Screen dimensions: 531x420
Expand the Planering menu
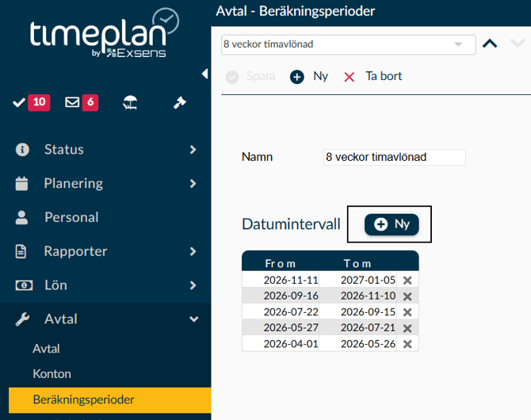[105, 183]
